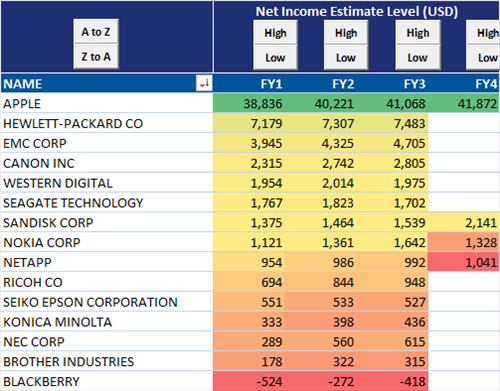Click the WESTERN DIGITAL name cell
This screenshot has height=391, width=500.
point(107,183)
